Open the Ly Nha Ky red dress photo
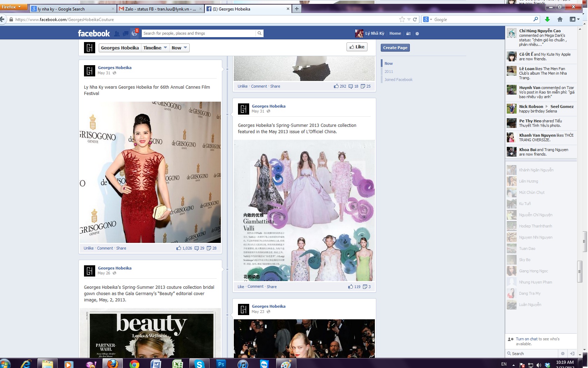Image resolution: width=588 pixels, height=368 pixels. pos(150,172)
